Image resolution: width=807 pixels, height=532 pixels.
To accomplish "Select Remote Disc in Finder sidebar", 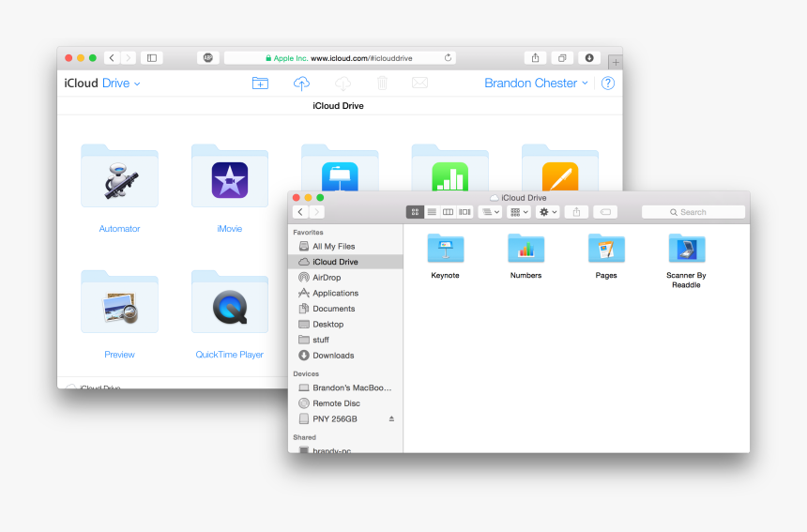I will (345, 403).
